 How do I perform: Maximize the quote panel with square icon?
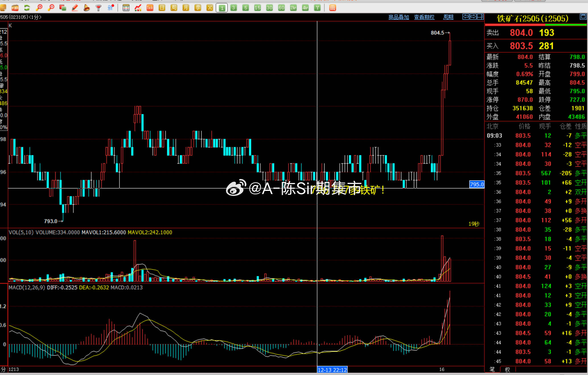click(x=583, y=17)
